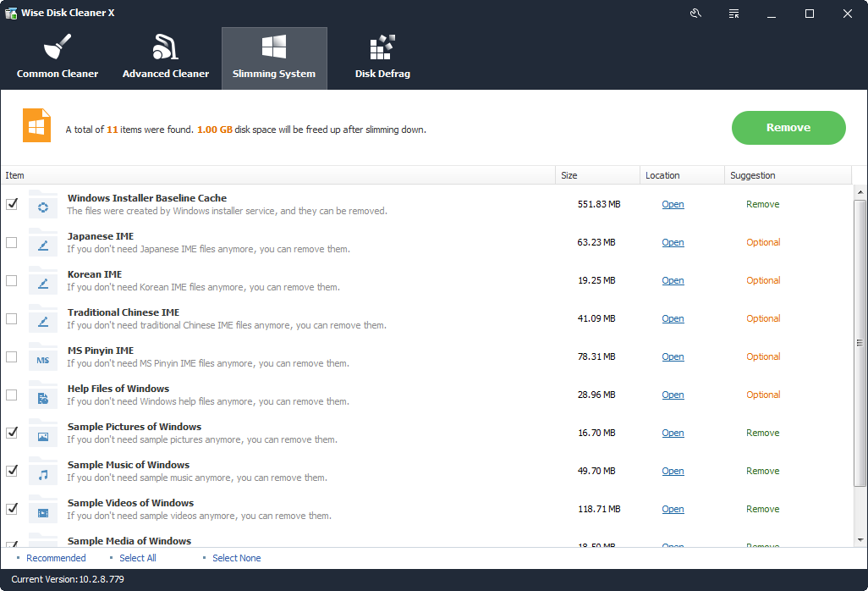The width and height of the screenshot is (868, 591).
Task: Click Open link for Sample Music
Action: pos(673,472)
